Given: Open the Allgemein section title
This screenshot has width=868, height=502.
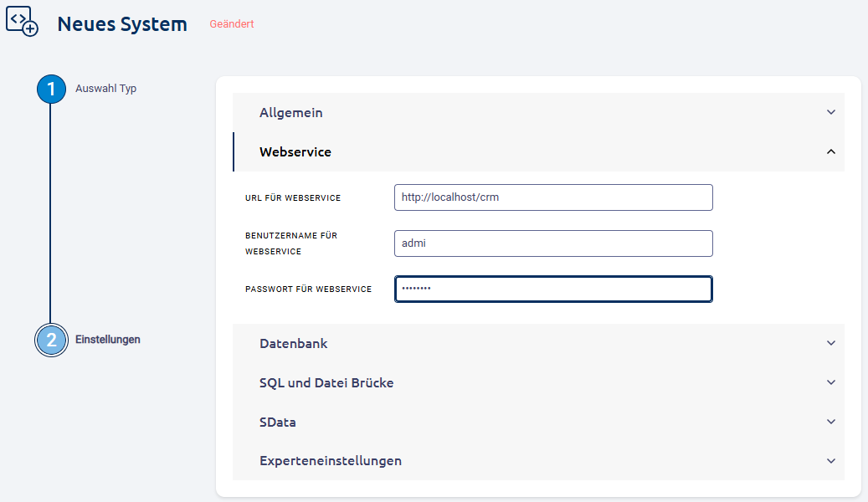Looking at the screenshot, I should pos(290,112).
